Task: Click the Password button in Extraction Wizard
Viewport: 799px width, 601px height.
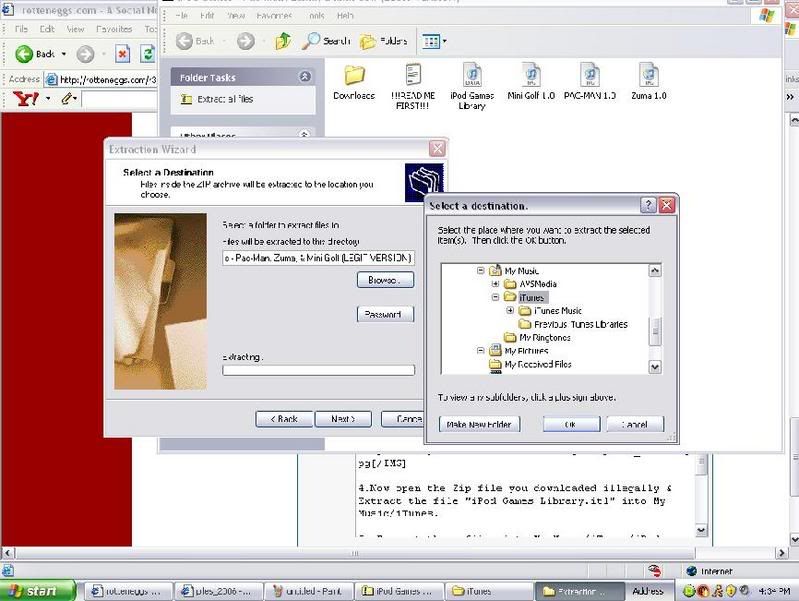Action: (x=385, y=314)
